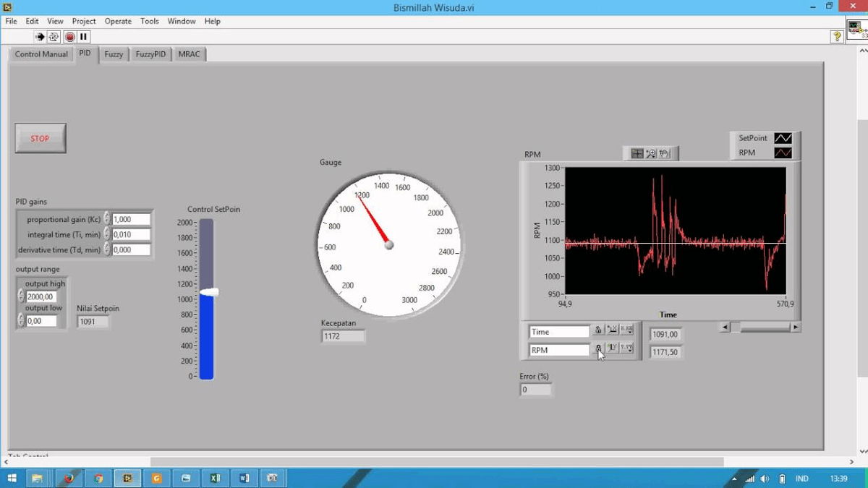
Task: Switch to the Control Manual tab
Action: pos(41,54)
